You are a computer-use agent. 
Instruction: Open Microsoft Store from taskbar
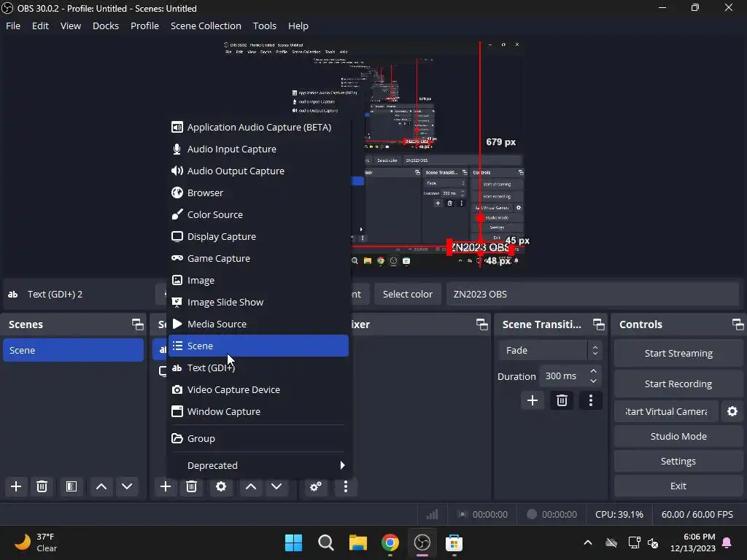pyautogui.click(x=454, y=542)
